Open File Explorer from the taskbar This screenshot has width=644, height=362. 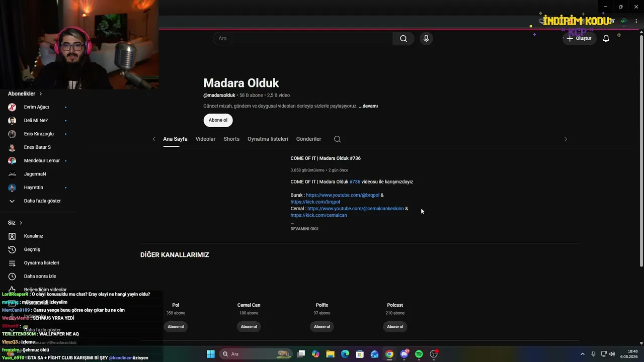click(330, 354)
